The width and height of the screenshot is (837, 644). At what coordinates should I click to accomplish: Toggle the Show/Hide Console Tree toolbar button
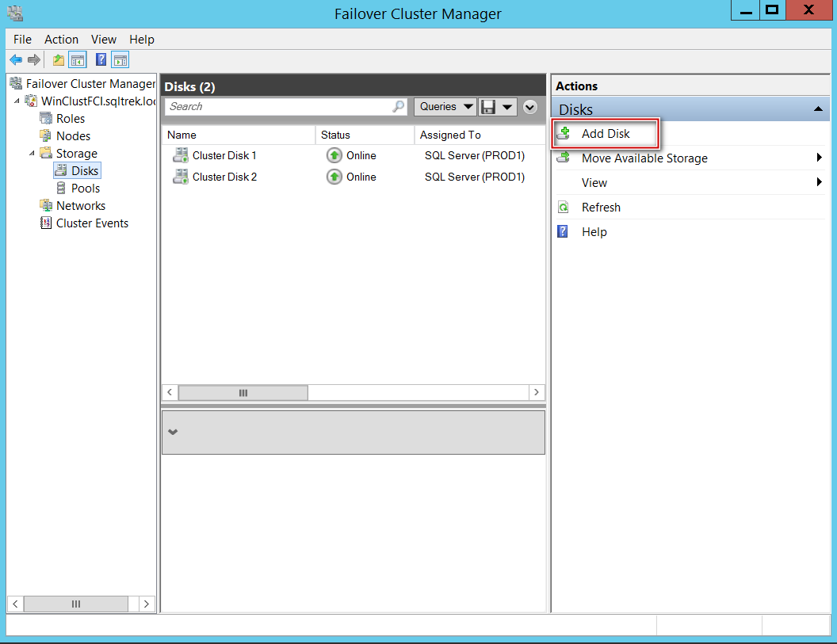[78, 59]
